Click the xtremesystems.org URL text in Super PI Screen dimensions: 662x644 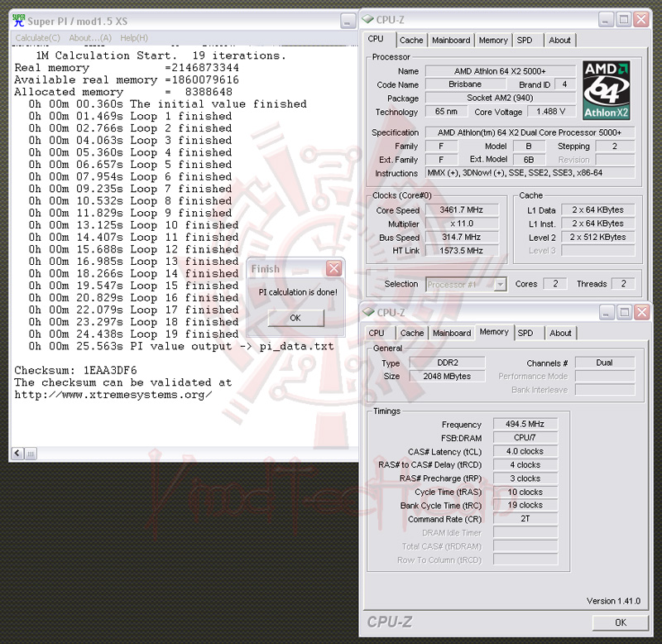coord(113,395)
